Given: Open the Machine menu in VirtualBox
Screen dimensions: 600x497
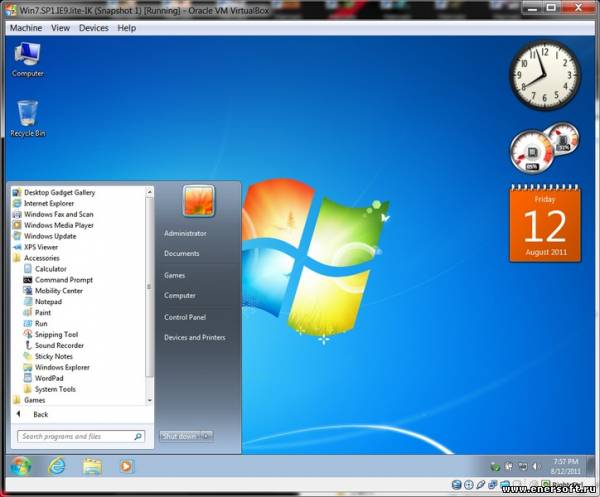Looking at the screenshot, I should pos(26,28).
